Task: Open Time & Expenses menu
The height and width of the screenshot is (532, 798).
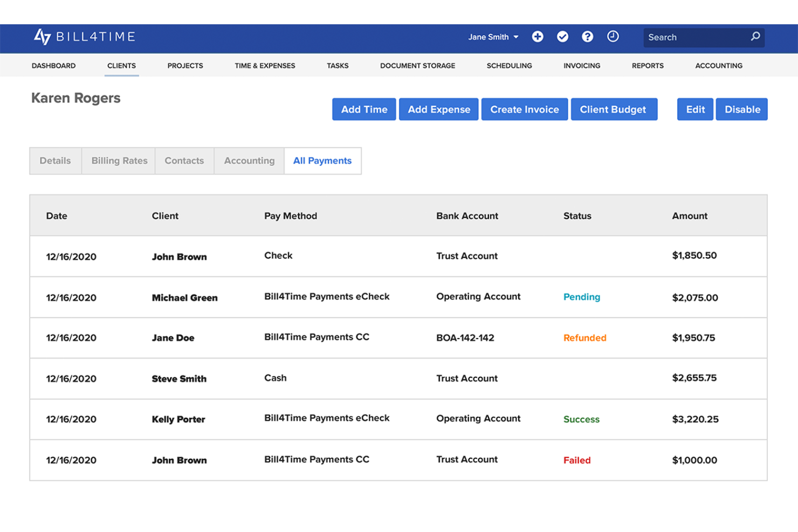Action: pyautogui.click(x=265, y=66)
